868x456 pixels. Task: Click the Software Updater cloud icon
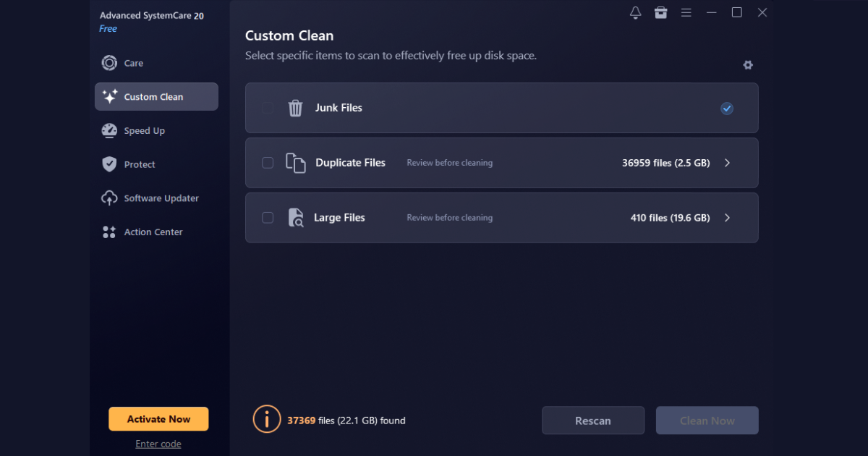pos(109,198)
